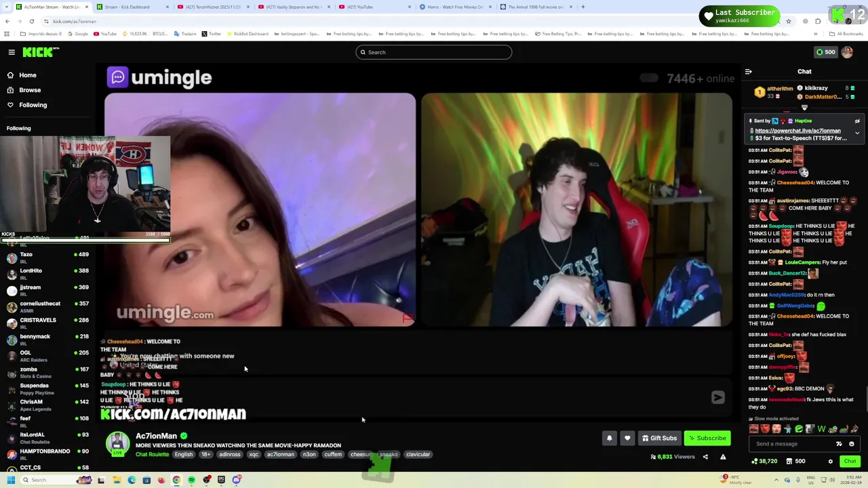Switch to Home - Watch Free Movies tab

(456, 7)
